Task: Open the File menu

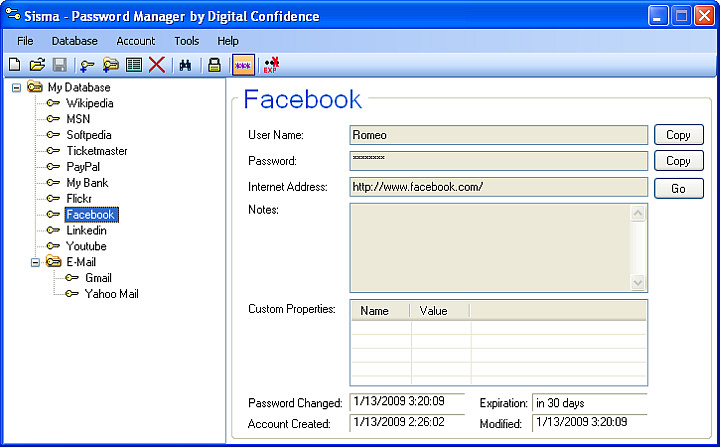Action: pos(25,41)
